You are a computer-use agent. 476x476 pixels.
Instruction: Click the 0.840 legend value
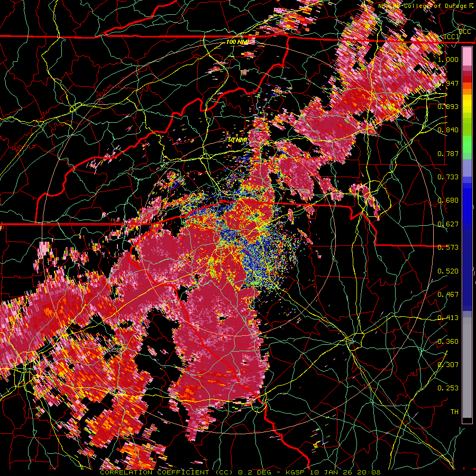click(448, 130)
